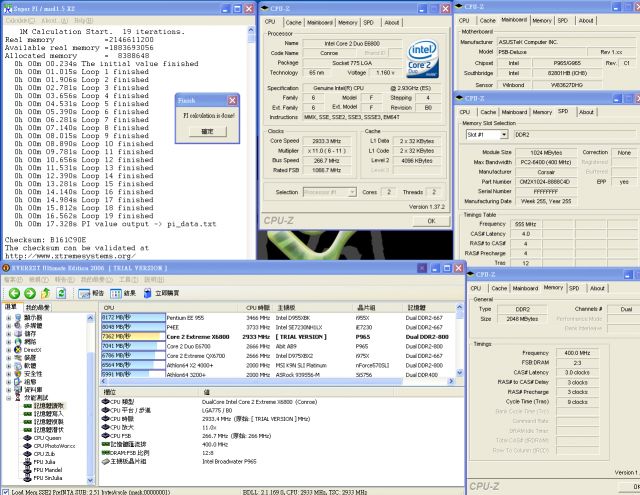
Task: Select the Multimedia (多媒體) icon in EVEREST tree
Action: (18, 326)
